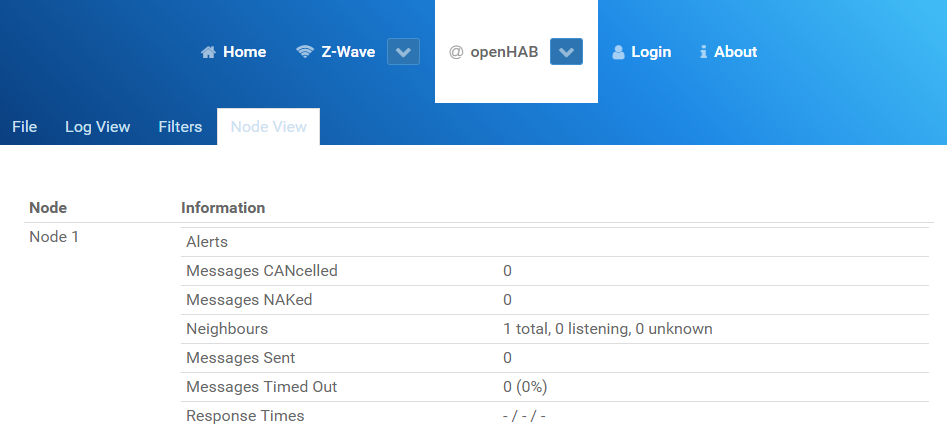Click the Alerts row
This screenshot has height=436, width=947.
[x=555, y=242]
